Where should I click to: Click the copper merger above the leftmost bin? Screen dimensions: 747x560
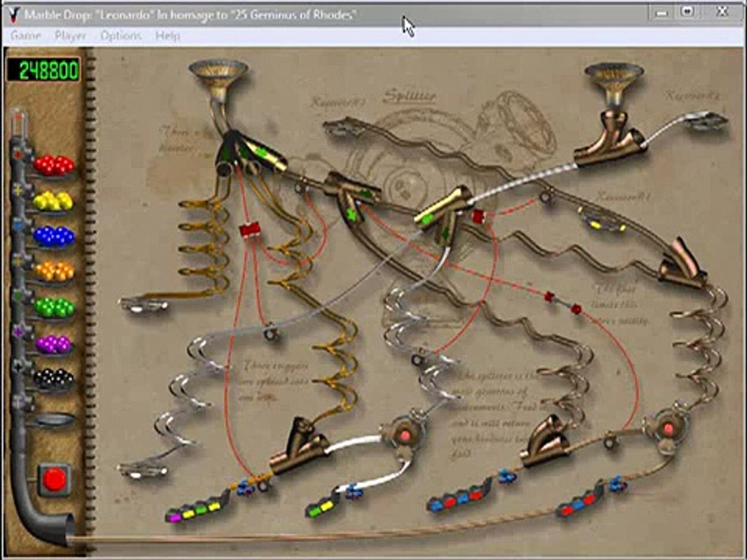coord(300,446)
